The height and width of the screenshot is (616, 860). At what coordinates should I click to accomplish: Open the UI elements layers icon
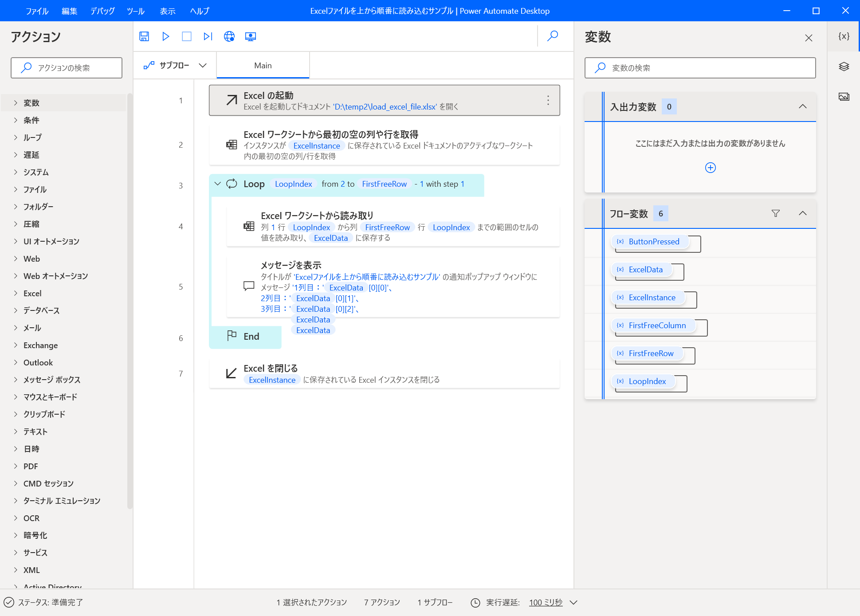pos(844,67)
